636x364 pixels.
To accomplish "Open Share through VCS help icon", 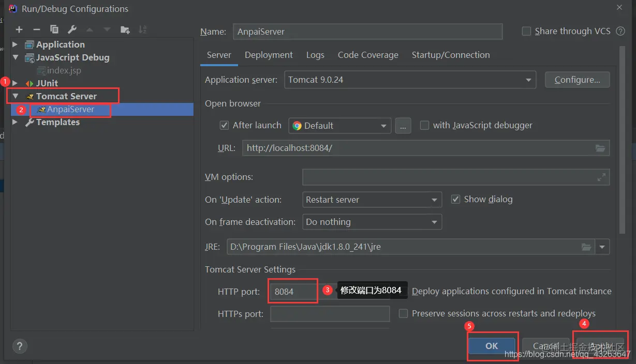I will [621, 31].
